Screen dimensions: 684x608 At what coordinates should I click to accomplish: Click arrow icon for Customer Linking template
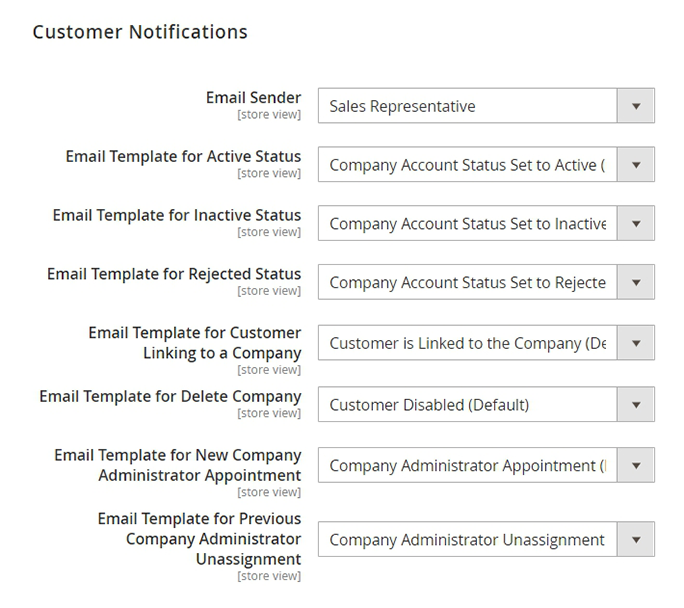[636, 343]
